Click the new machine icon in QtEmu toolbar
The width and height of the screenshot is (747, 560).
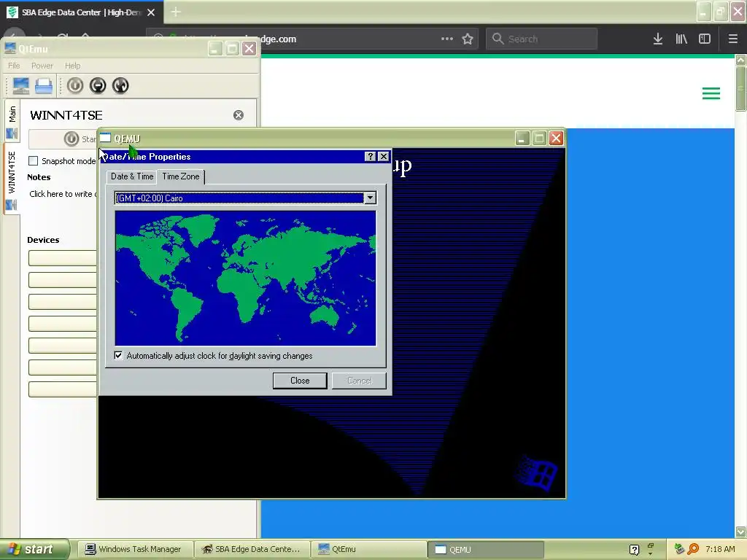pyautogui.click(x=21, y=86)
